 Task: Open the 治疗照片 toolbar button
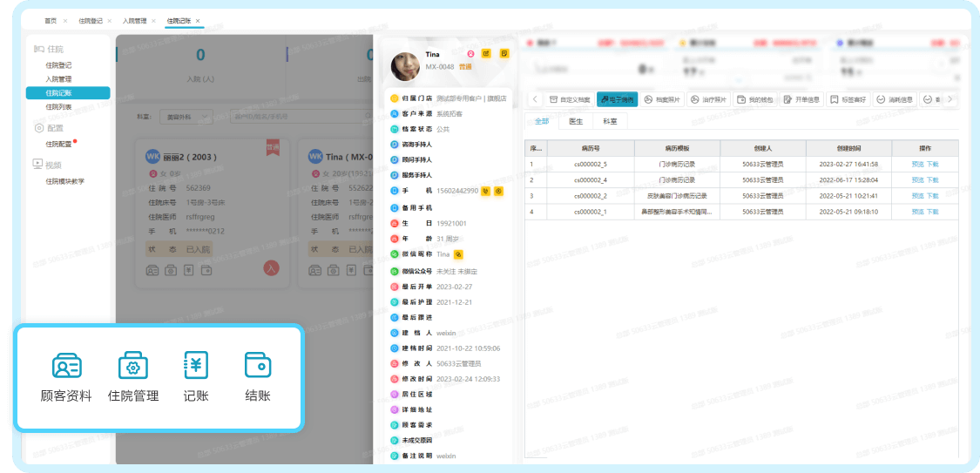coord(709,99)
